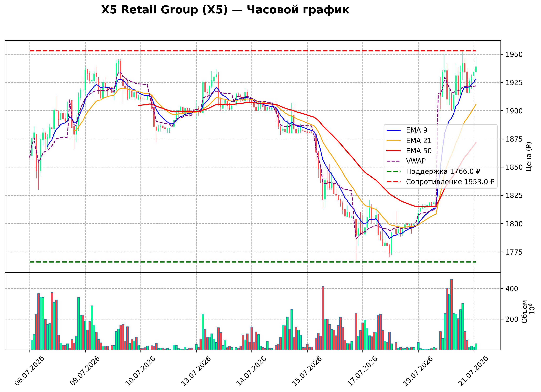Click the 1950 price tick label

(514, 55)
